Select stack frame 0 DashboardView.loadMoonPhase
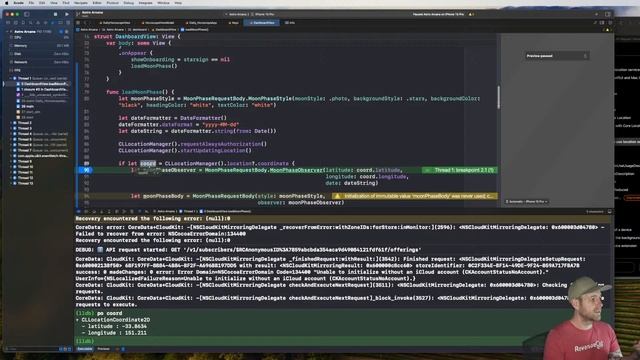The height and width of the screenshot is (360, 640). [42, 84]
